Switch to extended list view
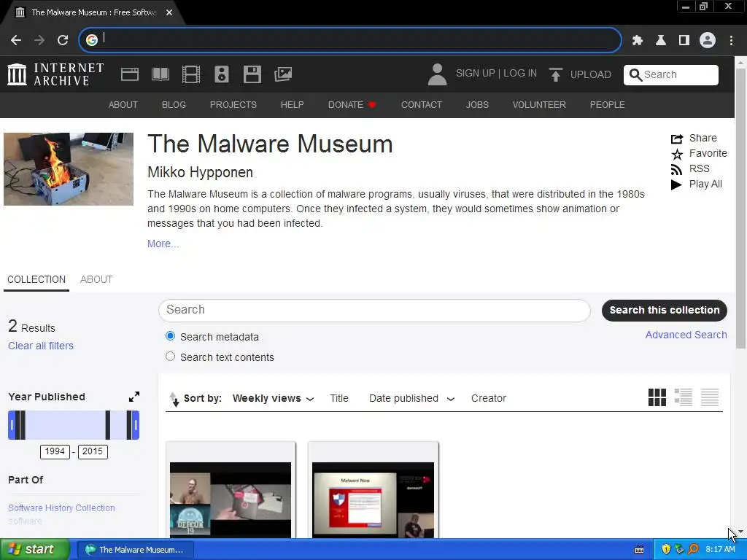 [x=683, y=397]
